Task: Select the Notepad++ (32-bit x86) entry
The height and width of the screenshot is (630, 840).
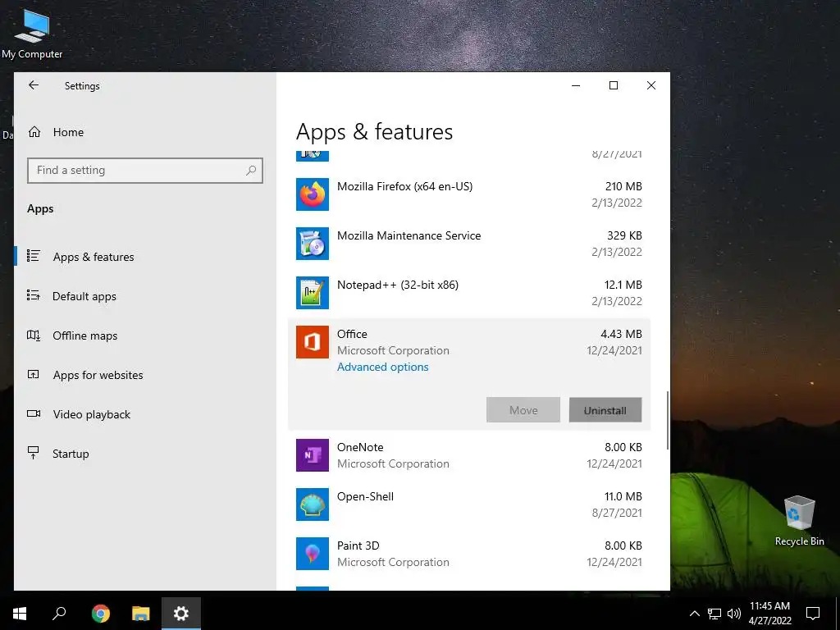Action: coord(468,293)
